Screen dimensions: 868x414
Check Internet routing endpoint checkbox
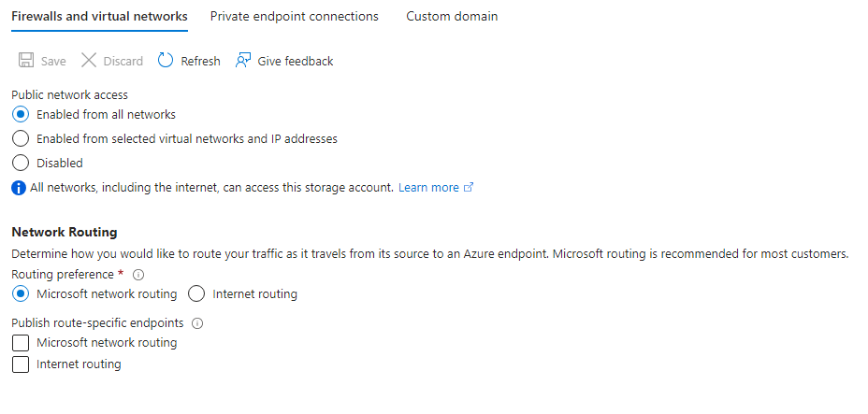pyautogui.click(x=21, y=364)
